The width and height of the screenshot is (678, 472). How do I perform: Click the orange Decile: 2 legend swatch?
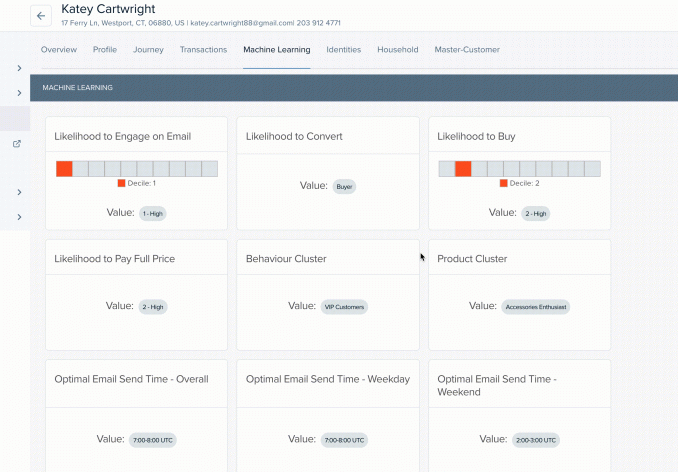503,183
